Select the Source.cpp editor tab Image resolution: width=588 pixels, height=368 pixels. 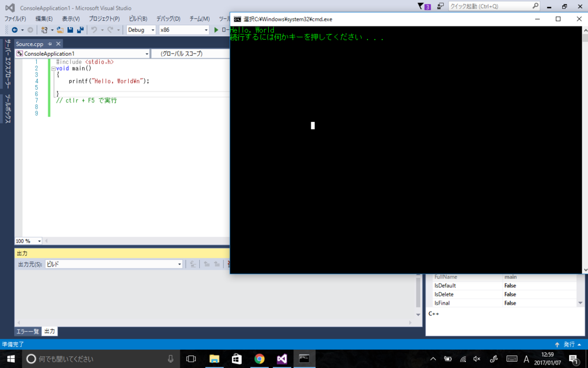click(30, 44)
